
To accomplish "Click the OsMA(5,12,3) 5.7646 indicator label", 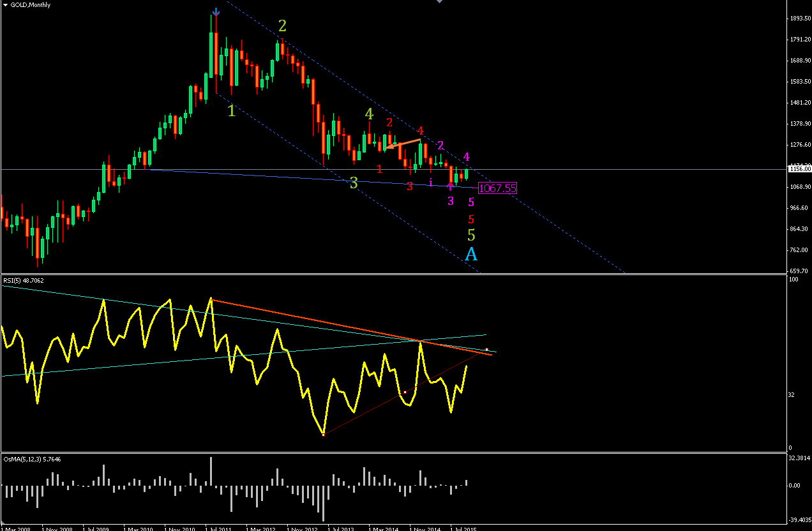I will click(32, 458).
